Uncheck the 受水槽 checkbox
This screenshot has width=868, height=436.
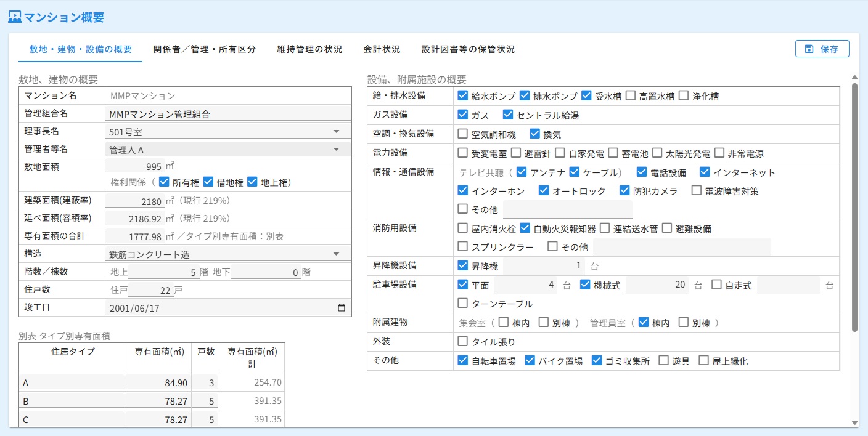tap(586, 95)
